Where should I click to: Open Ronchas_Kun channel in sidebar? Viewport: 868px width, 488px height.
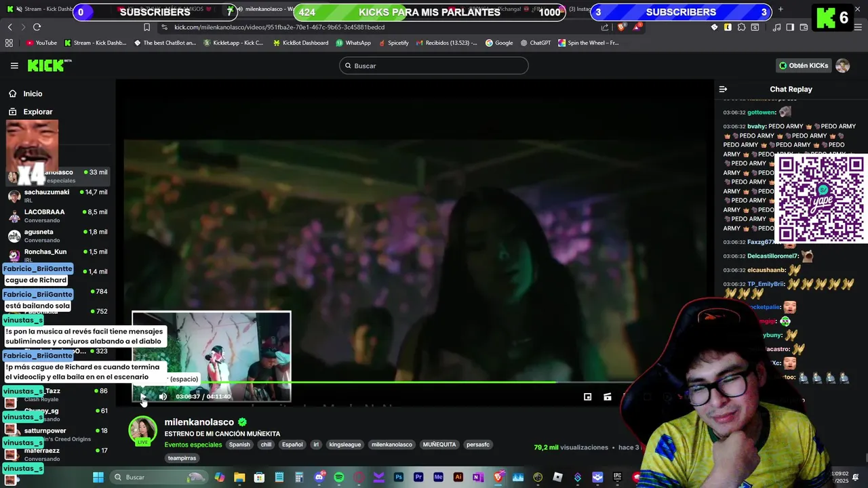pos(58,255)
